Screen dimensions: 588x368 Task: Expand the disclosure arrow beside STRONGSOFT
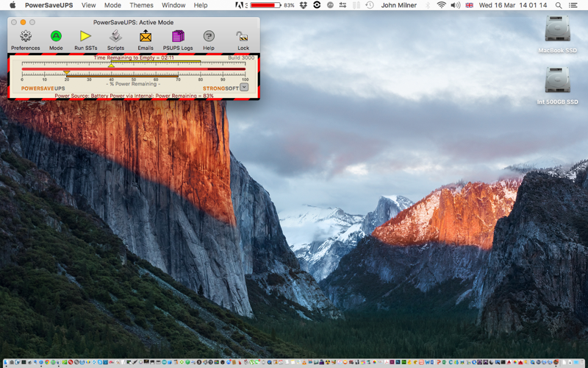(244, 88)
